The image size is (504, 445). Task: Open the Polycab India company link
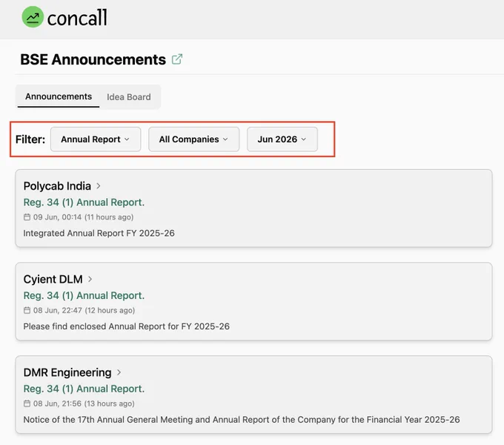(x=57, y=186)
